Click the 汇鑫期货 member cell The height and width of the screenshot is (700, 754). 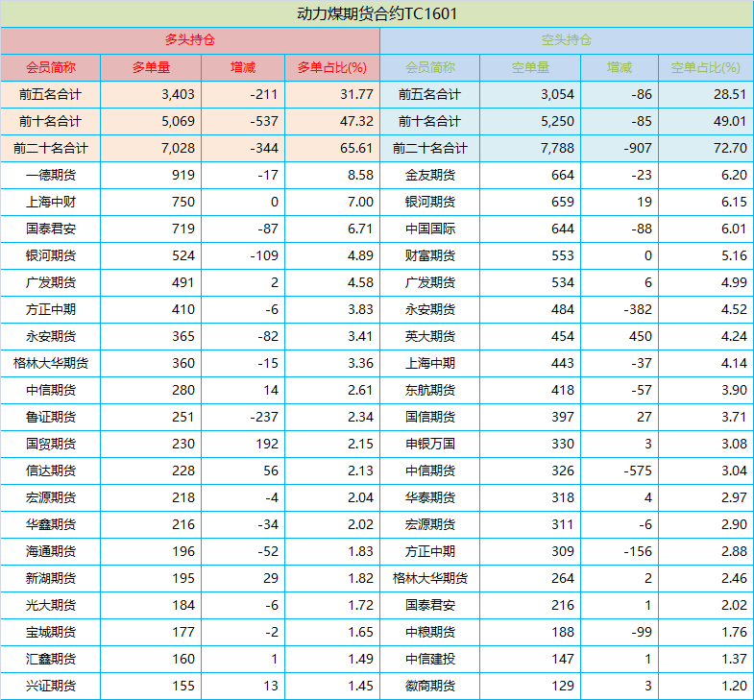(51, 659)
